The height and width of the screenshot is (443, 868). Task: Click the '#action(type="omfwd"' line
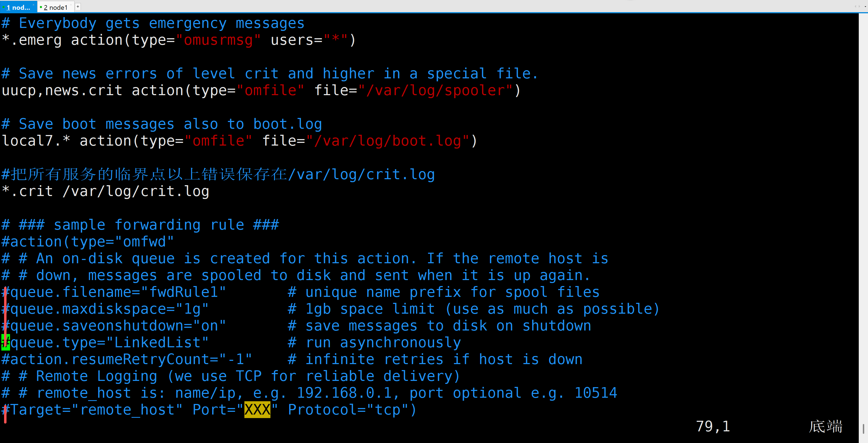(88, 242)
